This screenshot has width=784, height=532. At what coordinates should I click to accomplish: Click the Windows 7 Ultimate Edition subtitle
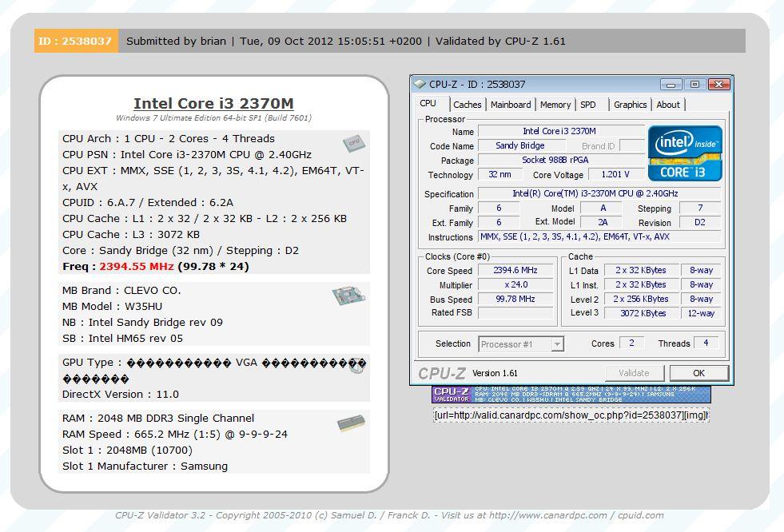point(213,118)
